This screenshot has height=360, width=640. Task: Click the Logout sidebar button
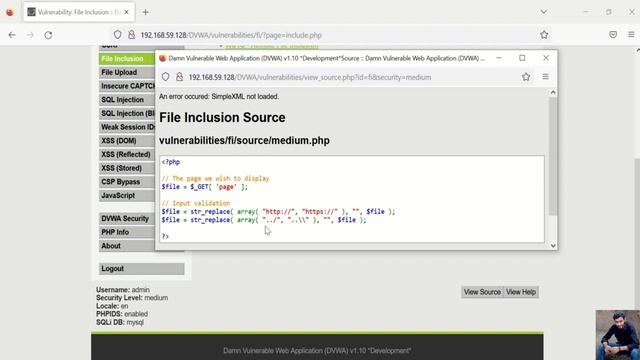(x=141, y=269)
